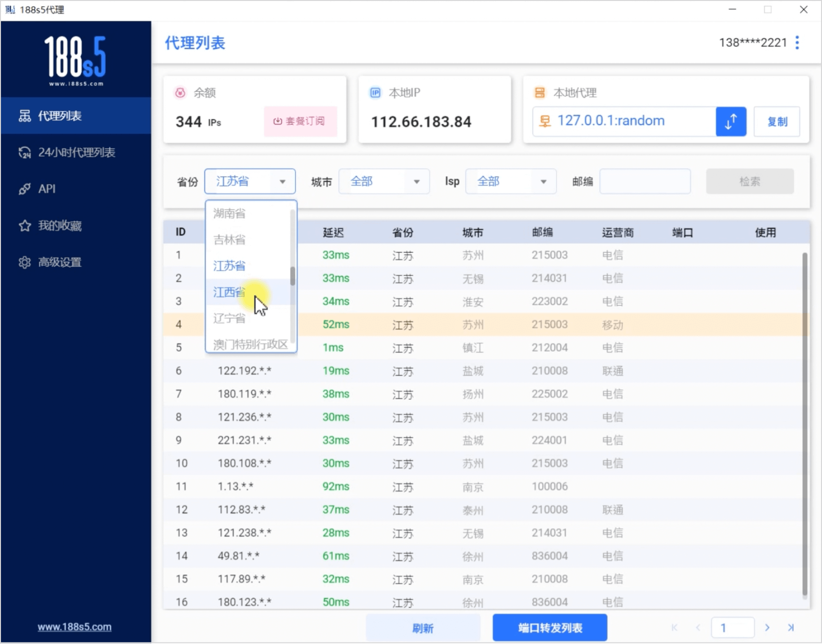
Task: Click the local proxy address field 127.0.0.1:random
Action: 624,121
